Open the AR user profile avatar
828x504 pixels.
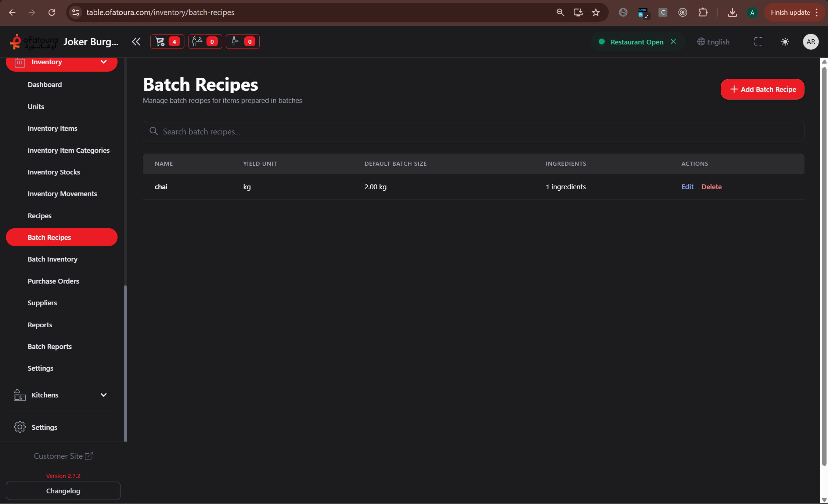[x=811, y=42]
